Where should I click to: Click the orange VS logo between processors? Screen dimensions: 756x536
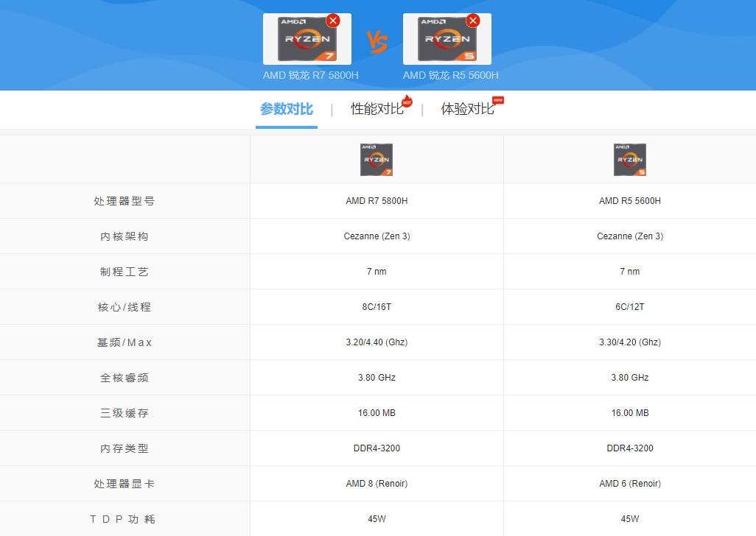point(377,42)
